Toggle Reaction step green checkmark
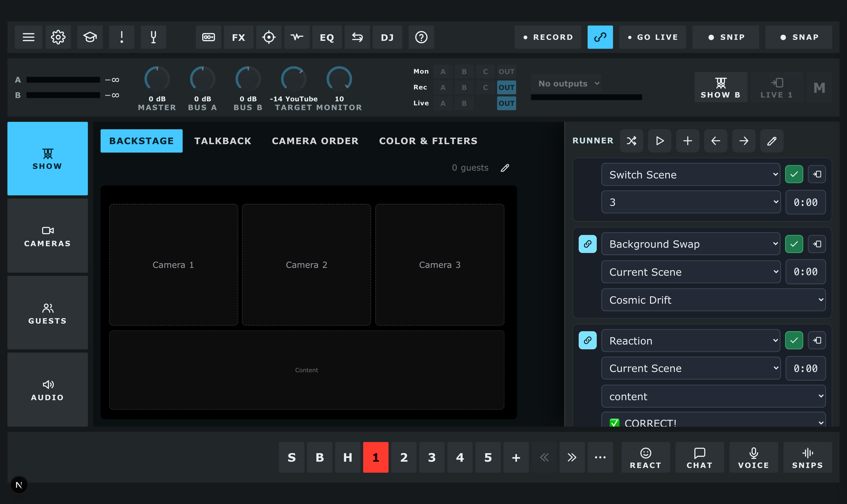The height and width of the screenshot is (504, 847). (x=794, y=340)
